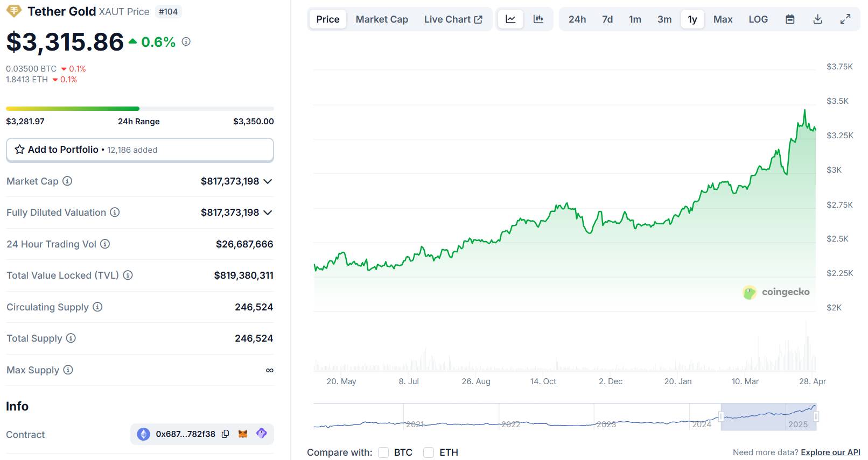Click the star icon in Add to Portfolio
868x460 pixels.
coord(19,150)
